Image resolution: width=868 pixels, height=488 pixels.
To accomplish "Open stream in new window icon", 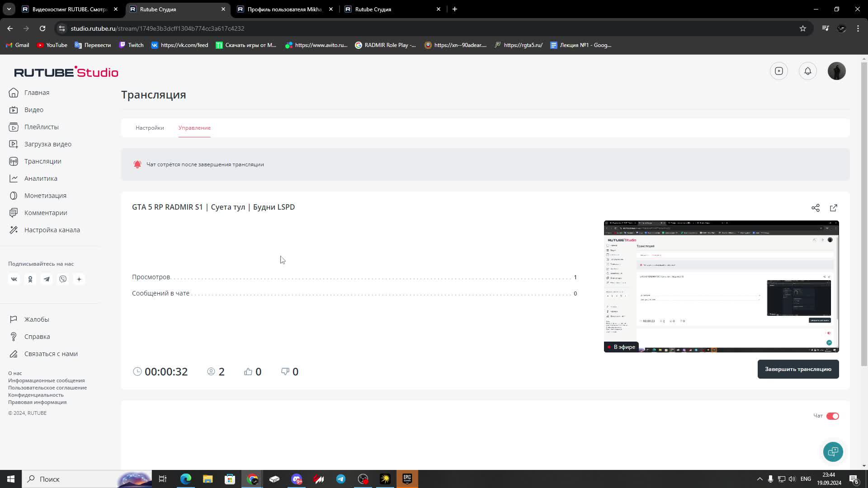I will pos(834,208).
